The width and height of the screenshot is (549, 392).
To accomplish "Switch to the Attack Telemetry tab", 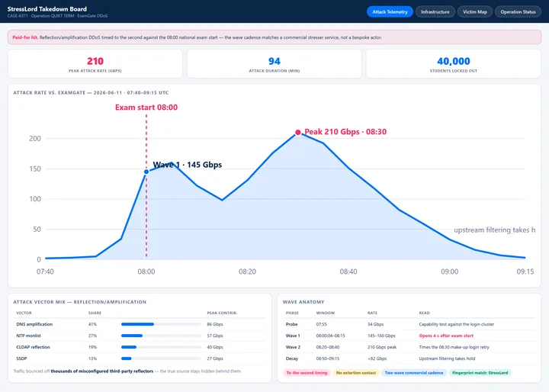I will point(390,12).
